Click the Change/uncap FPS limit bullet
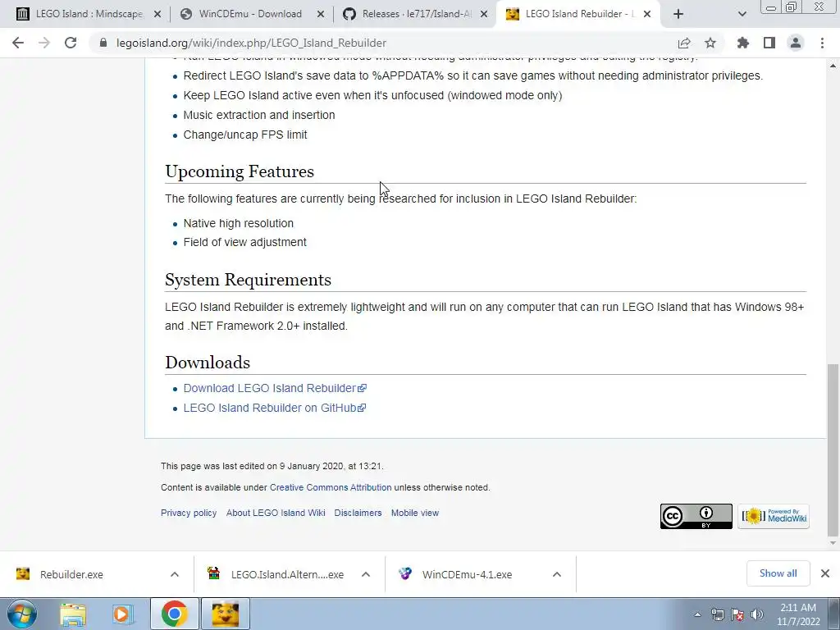Screen dimensions: 840x630 pos(245,135)
